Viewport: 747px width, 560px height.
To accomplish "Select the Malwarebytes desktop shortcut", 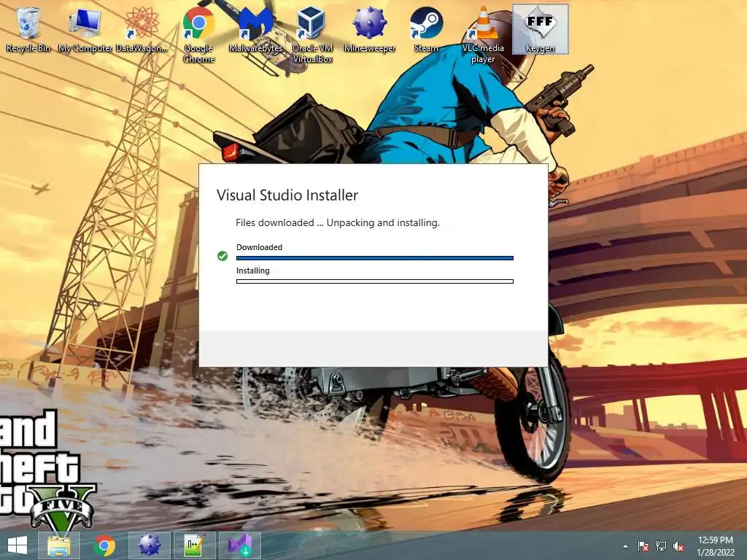I will (255, 29).
